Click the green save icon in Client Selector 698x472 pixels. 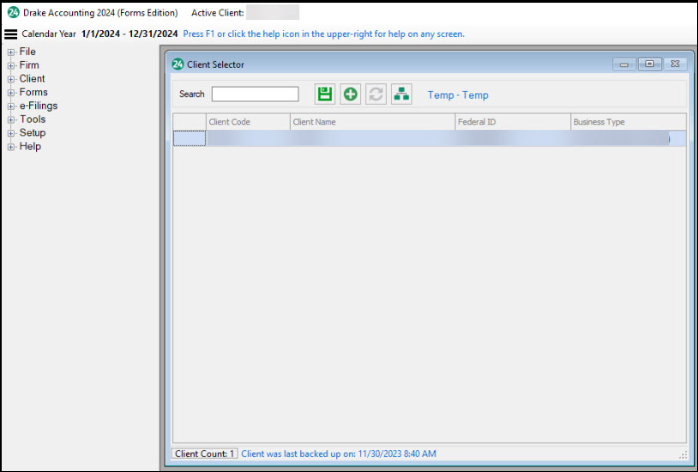tap(324, 94)
